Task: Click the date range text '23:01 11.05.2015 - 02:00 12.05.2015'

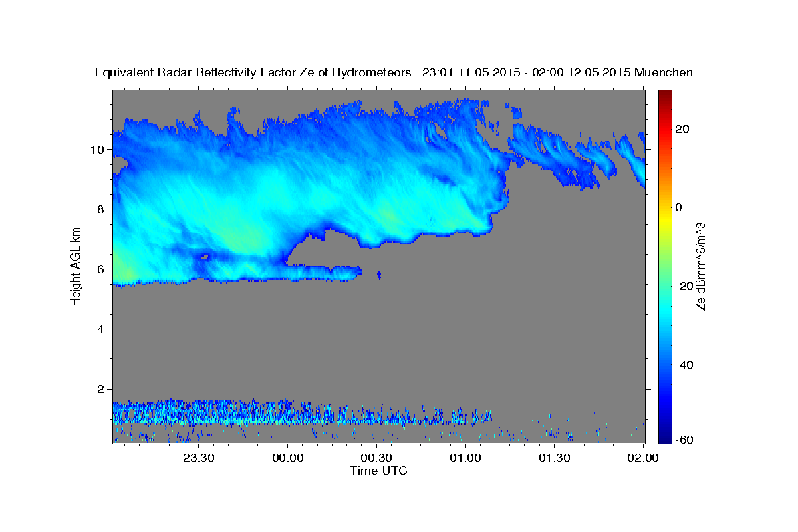Action: pyautogui.click(x=527, y=72)
